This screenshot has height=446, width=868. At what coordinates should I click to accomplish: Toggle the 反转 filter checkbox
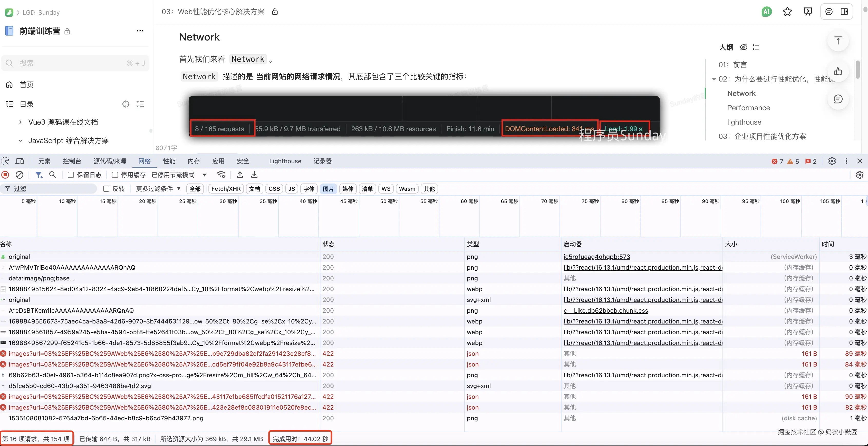click(106, 188)
